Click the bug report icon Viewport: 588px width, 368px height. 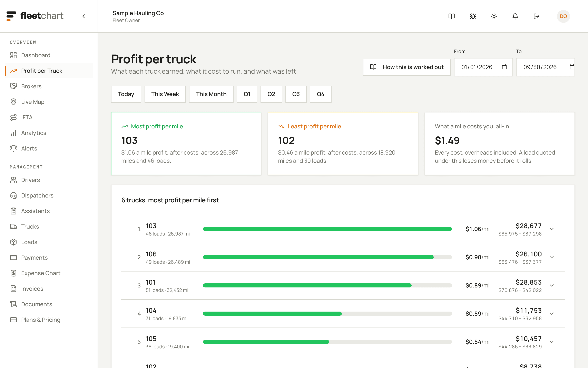pos(473,16)
